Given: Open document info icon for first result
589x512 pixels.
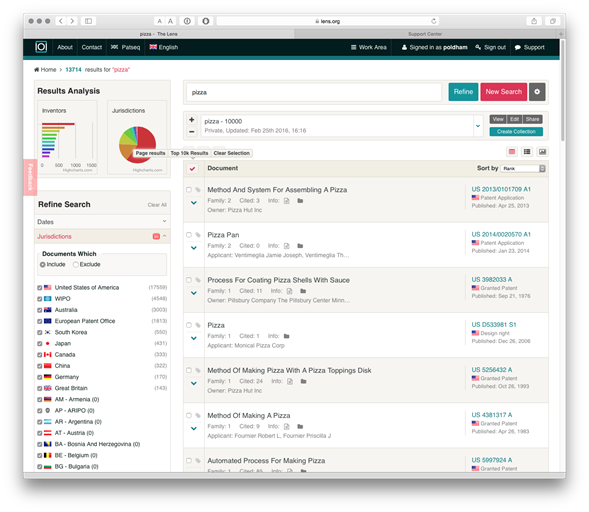Looking at the screenshot, I should (x=287, y=201).
